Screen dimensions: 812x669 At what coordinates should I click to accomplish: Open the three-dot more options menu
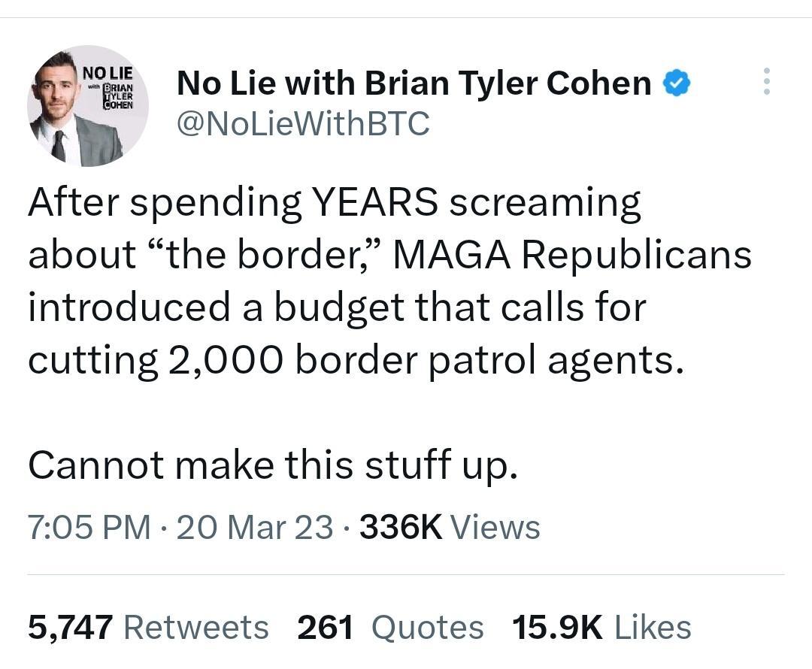tap(766, 82)
